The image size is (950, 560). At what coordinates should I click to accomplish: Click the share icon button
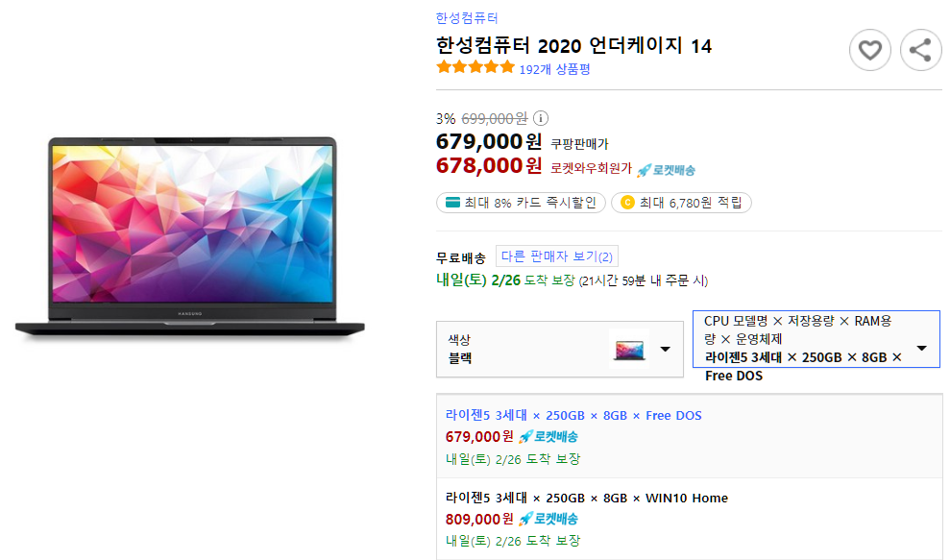(920, 50)
